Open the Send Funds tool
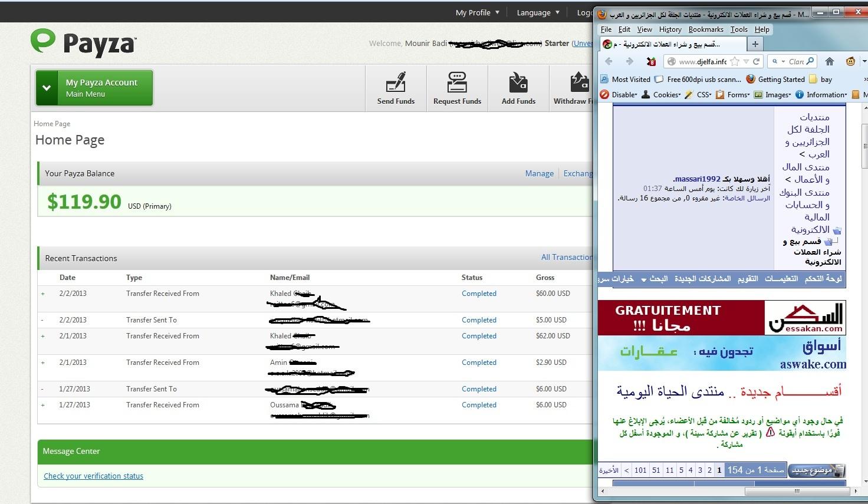The width and height of the screenshot is (868, 504). (x=396, y=88)
